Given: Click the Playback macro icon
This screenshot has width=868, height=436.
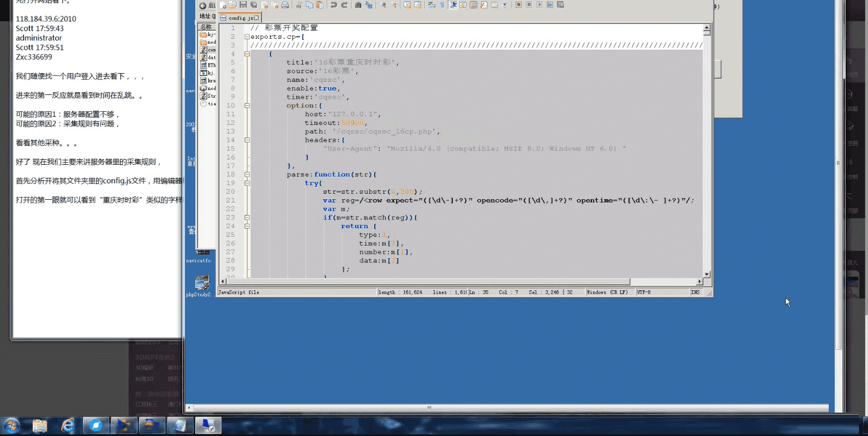Looking at the screenshot, I should click(540, 5).
